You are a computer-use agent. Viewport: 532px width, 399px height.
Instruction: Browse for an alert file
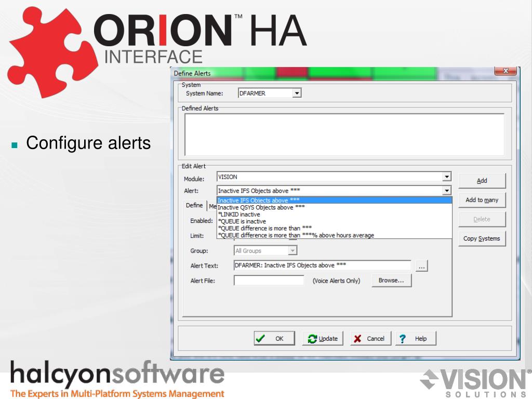(x=392, y=281)
